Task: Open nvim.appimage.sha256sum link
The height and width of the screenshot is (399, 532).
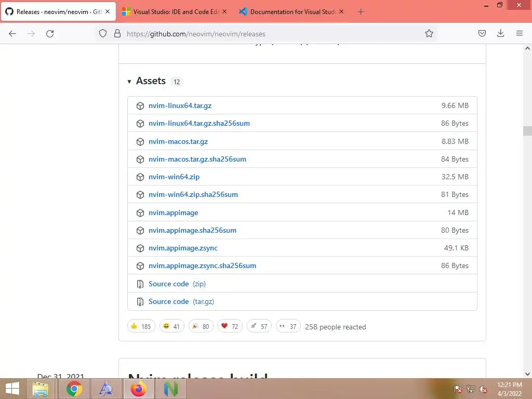Action: point(192,230)
